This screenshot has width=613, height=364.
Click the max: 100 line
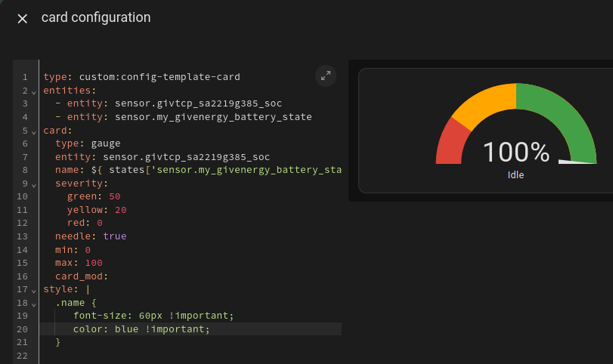tap(79, 263)
